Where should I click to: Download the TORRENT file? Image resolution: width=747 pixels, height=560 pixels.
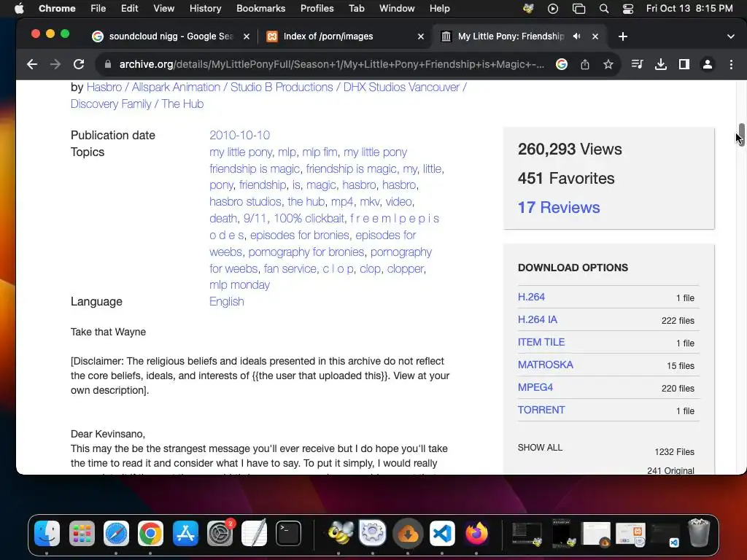pos(541,410)
